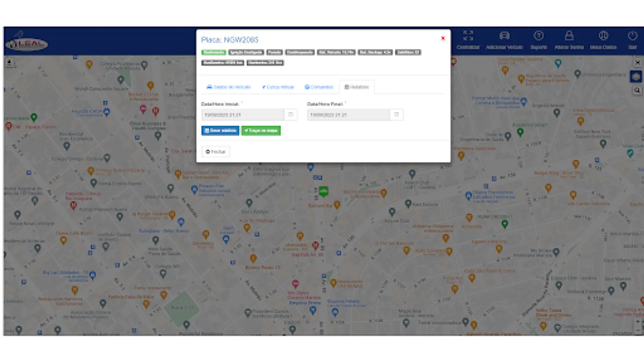Click the blue Gerar relatório button

point(220,130)
